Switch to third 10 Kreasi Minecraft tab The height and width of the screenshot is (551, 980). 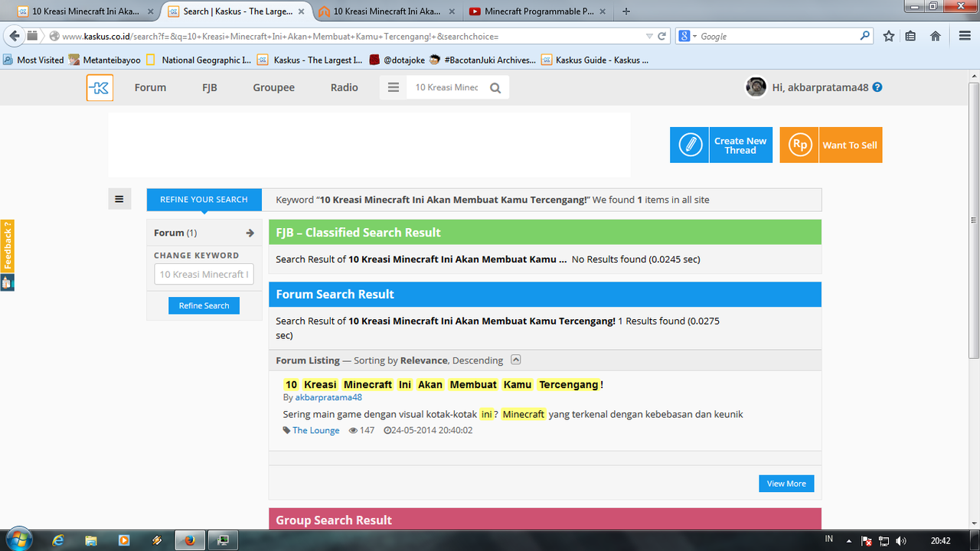pyautogui.click(x=387, y=11)
